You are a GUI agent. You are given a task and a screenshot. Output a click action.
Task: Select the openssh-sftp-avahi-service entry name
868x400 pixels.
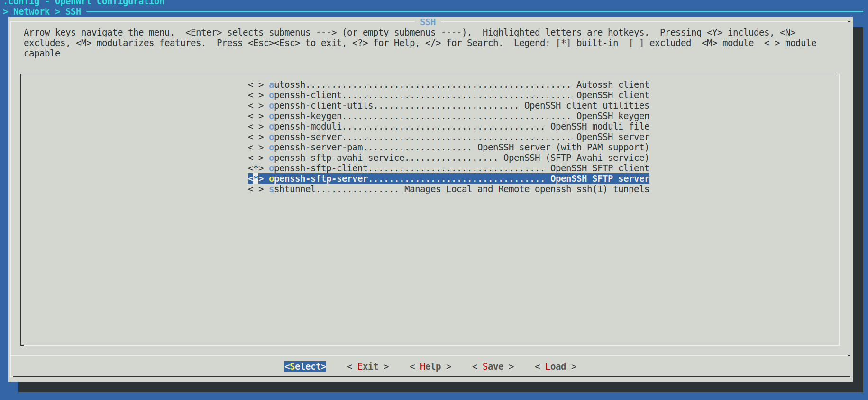pos(337,158)
